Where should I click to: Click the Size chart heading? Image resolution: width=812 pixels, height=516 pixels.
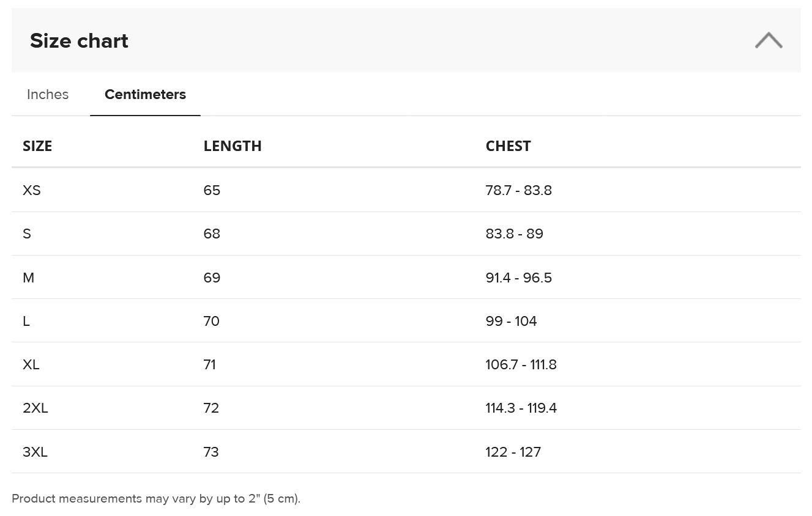79,41
